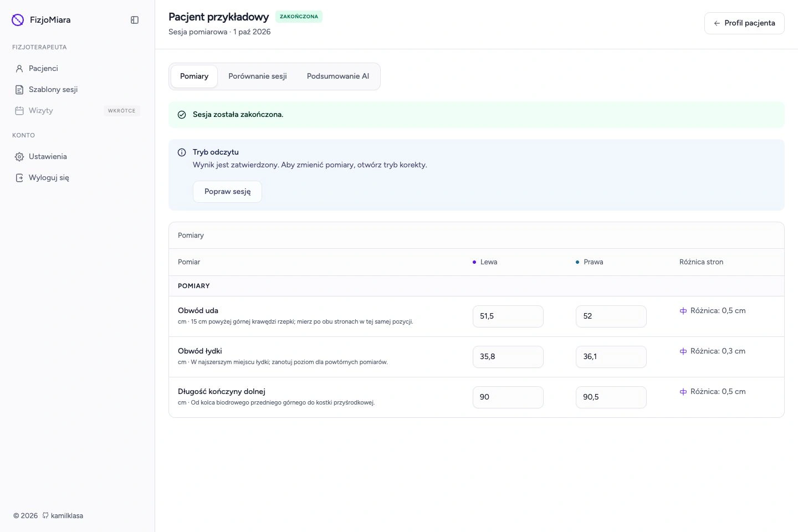Click the Obwód uda measurement name
This screenshot has width=798, height=532.
tap(198, 311)
